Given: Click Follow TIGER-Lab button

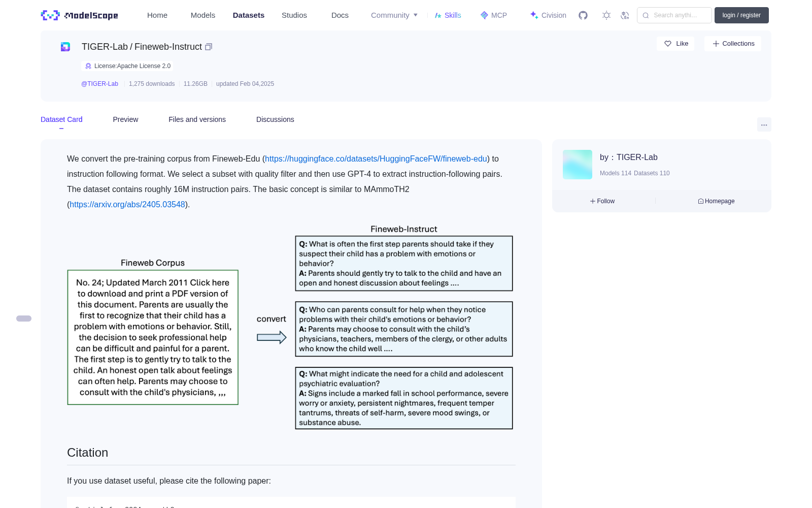Looking at the screenshot, I should [x=602, y=201].
